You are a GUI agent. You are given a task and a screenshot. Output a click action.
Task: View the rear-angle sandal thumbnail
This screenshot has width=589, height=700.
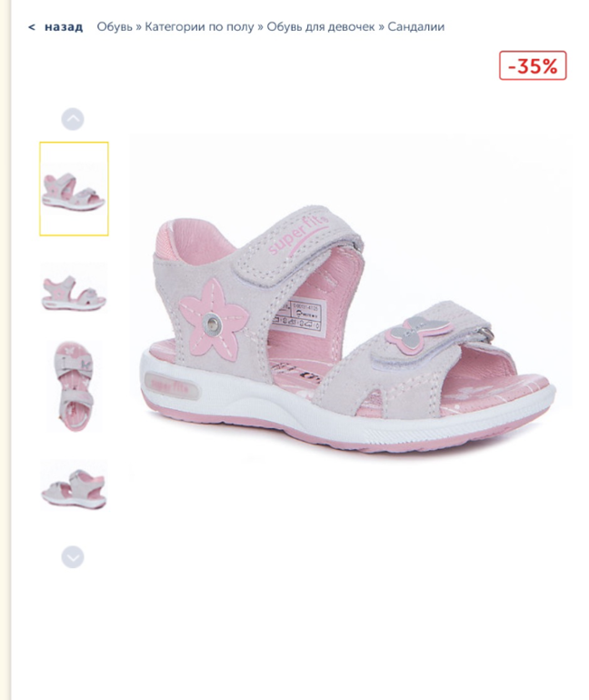pos(74,485)
